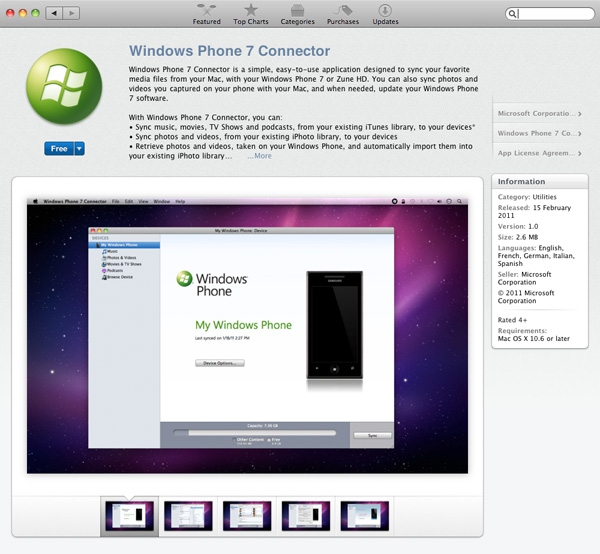The width and height of the screenshot is (600, 554).
Task: Click the Version: 1.0 text
Action: click(518, 226)
